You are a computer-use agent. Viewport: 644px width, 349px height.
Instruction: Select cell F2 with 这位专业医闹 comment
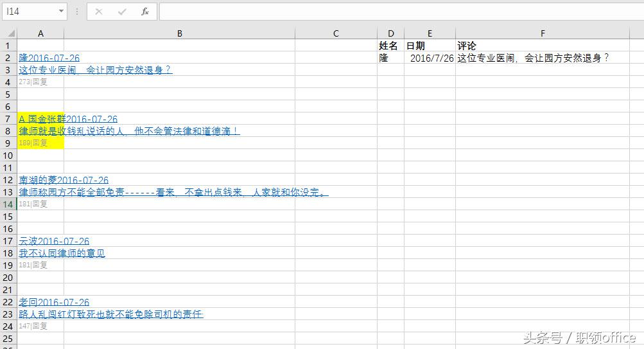543,58
